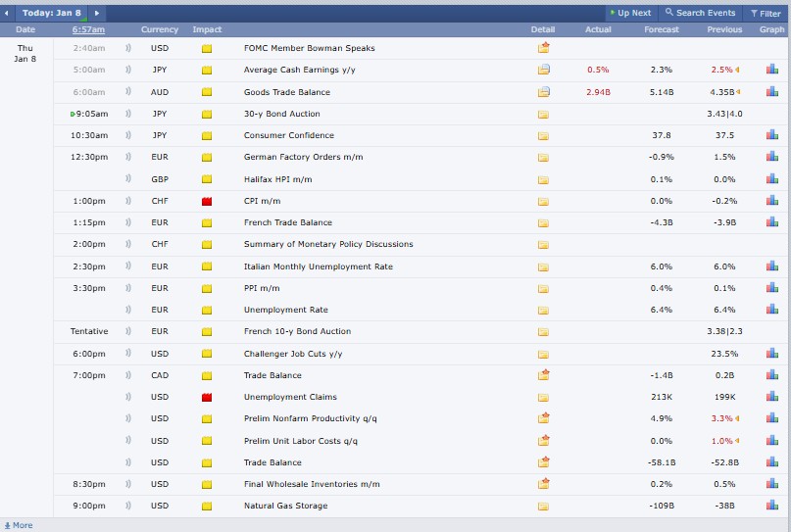
Task: Open detail folder for Natural Gas Storage
Action: [543, 506]
